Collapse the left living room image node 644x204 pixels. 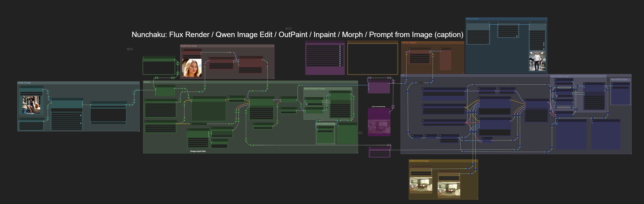[x=411, y=167]
